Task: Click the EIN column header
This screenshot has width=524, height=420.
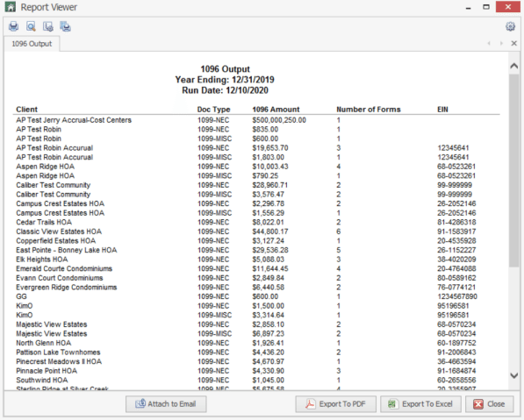Action: pyautogui.click(x=442, y=110)
